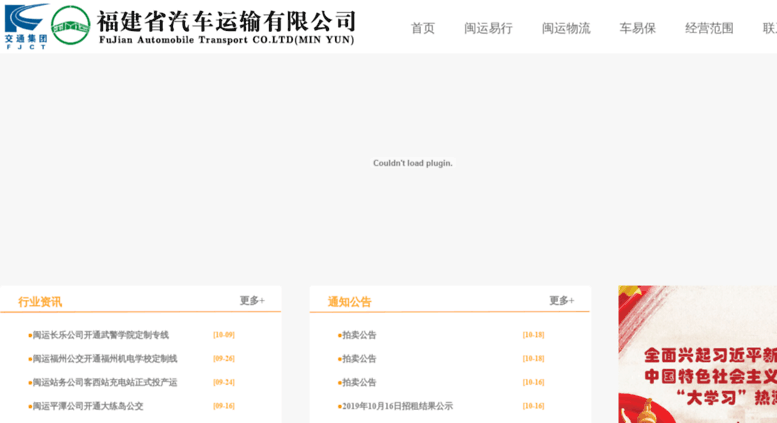Open the 闽运易行 menu item

click(488, 28)
